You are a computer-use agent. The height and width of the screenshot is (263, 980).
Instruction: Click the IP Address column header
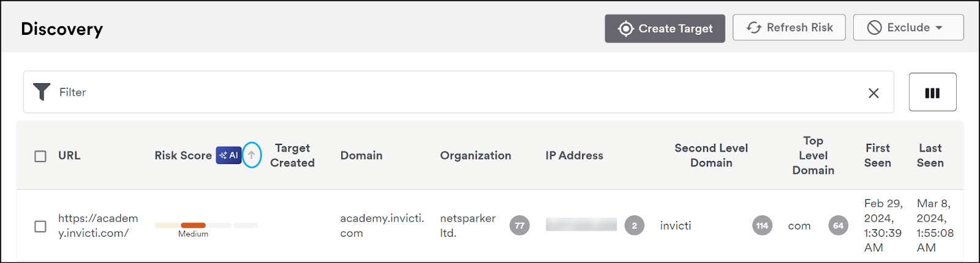[574, 155]
